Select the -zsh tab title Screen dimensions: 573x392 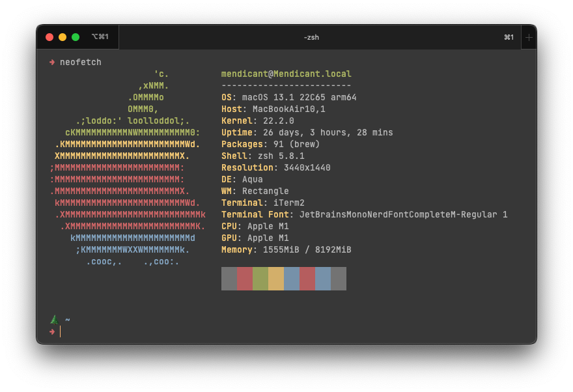click(x=311, y=37)
